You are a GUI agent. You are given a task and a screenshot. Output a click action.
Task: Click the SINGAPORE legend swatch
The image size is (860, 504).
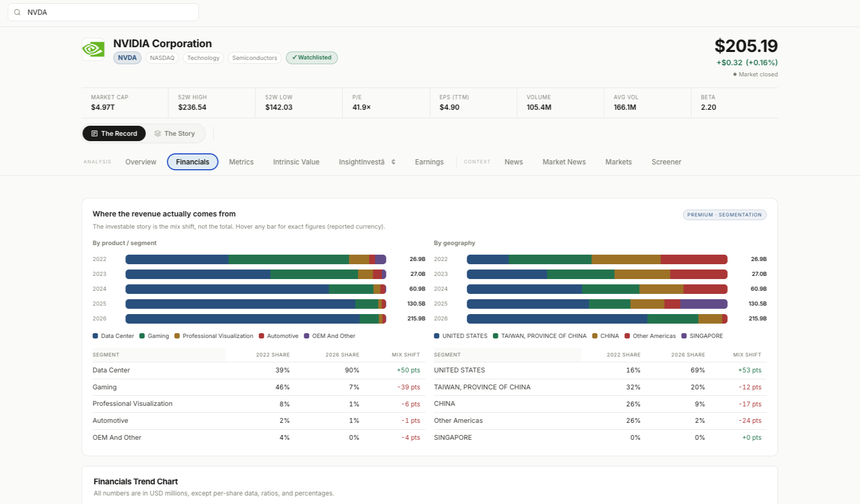684,336
